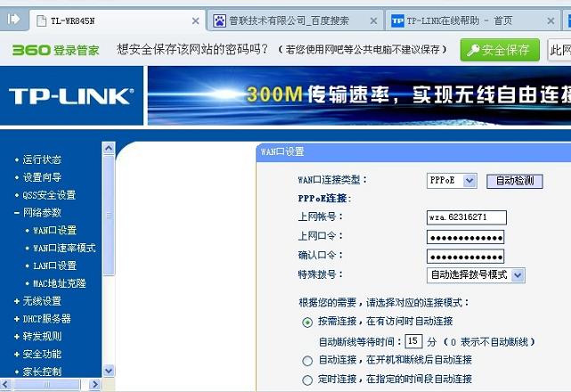
Task: Open 运行状态 in the sidebar menu
Action: (42, 159)
